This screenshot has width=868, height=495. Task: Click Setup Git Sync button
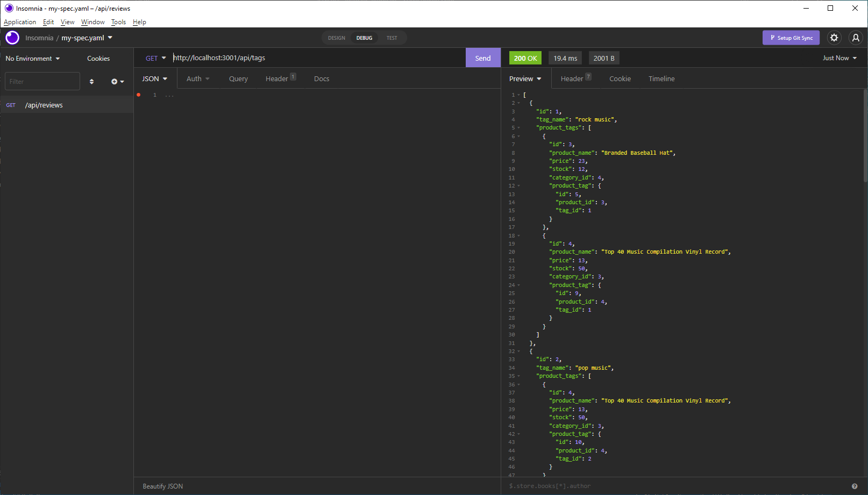click(791, 38)
